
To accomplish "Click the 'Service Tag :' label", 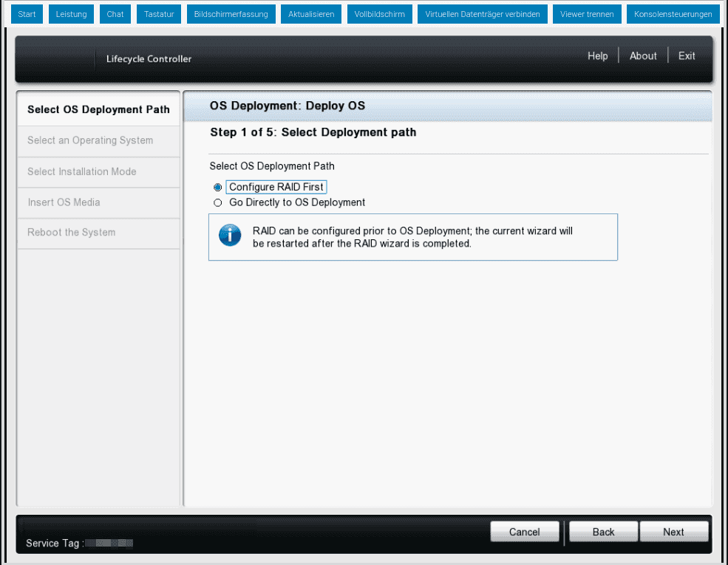I will (x=55, y=543).
